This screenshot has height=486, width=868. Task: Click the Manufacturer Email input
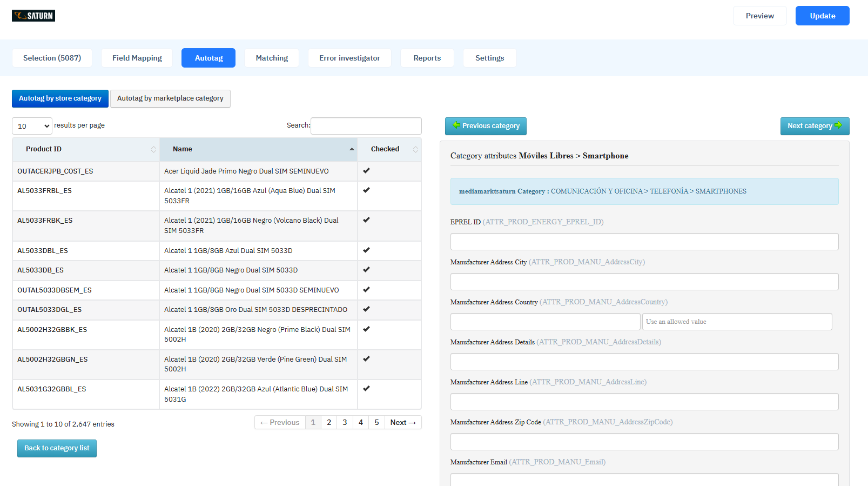[644, 480]
